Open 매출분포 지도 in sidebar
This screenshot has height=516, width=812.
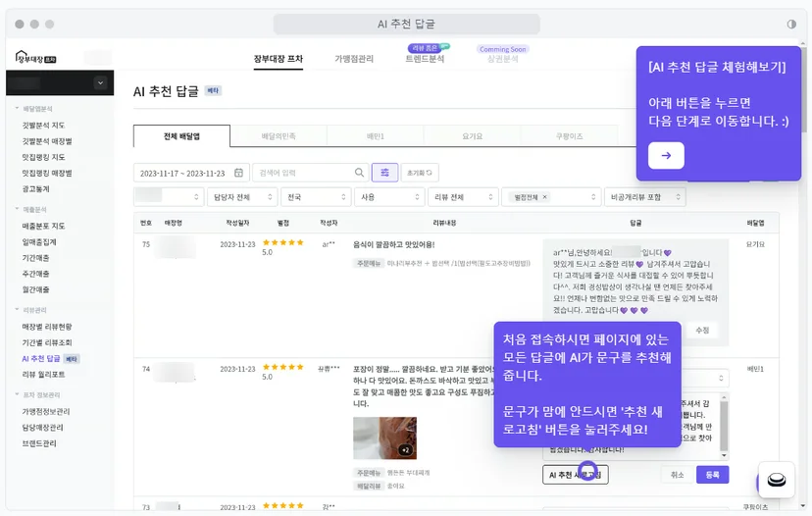pyautogui.click(x=43, y=226)
